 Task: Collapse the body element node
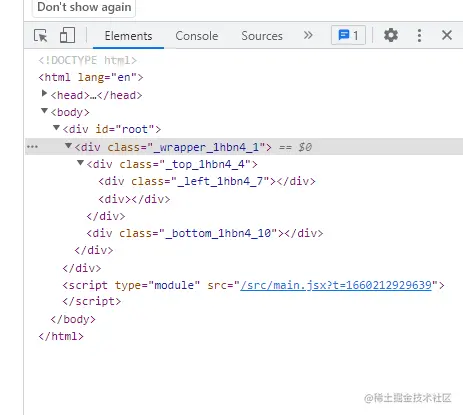pos(44,111)
